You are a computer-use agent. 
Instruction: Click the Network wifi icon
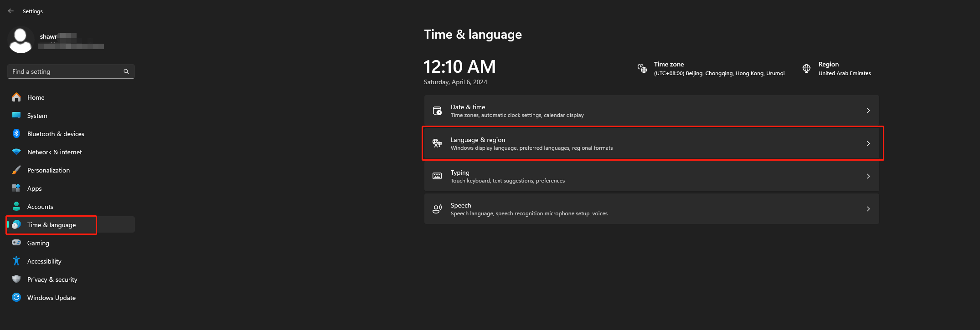coord(16,152)
